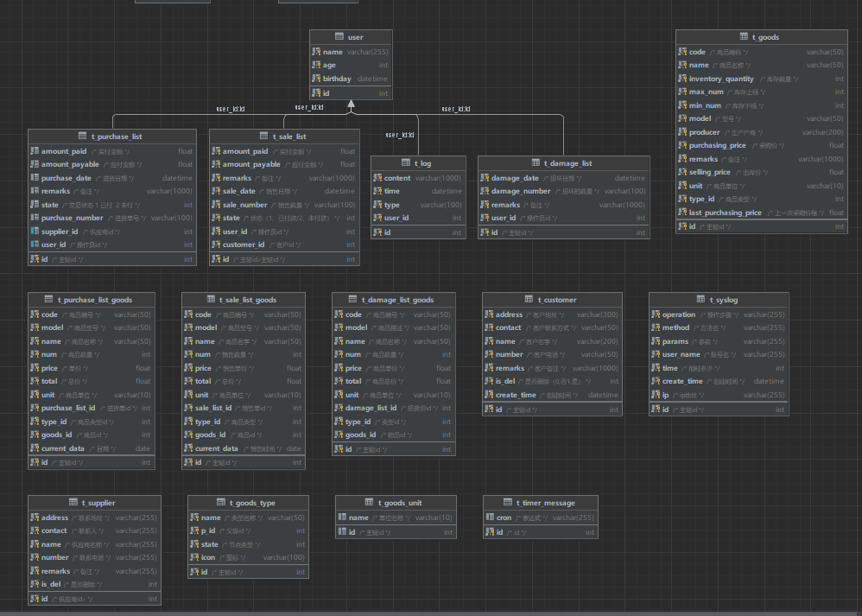The height and width of the screenshot is (616, 862).
Task: Click the column icon next to cron in t_timer_message
Action: click(x=490, y=518)
